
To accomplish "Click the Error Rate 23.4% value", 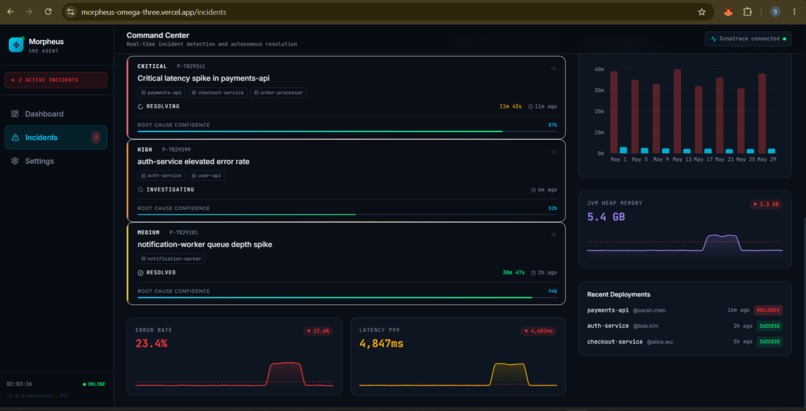I will coord(151,344).
